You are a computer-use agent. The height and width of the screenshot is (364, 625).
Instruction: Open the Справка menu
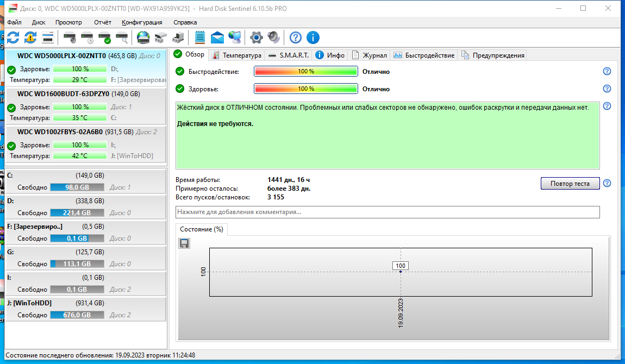[x=185, y=22]
